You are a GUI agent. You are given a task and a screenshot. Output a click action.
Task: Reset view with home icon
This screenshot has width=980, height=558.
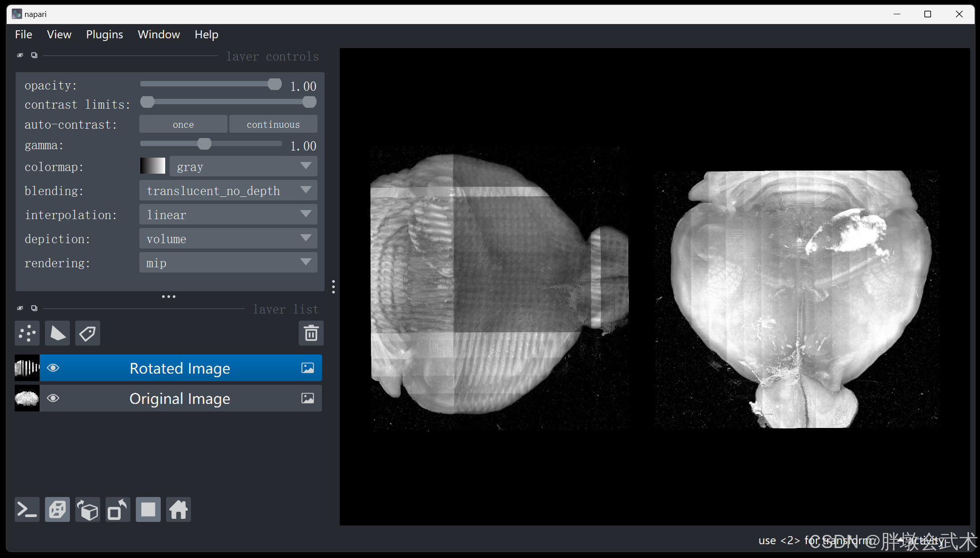click(179, 509)
